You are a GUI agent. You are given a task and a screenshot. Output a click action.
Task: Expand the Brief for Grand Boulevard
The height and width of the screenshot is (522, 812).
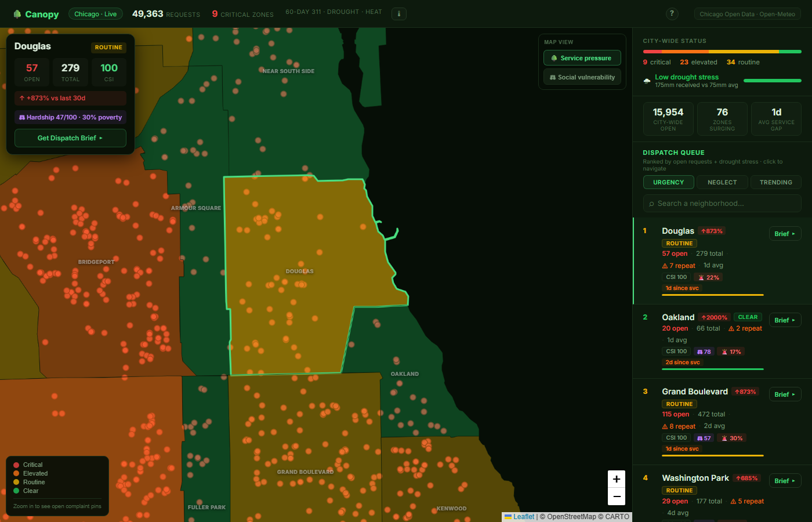pyautogui.click(x=785, y=394)
